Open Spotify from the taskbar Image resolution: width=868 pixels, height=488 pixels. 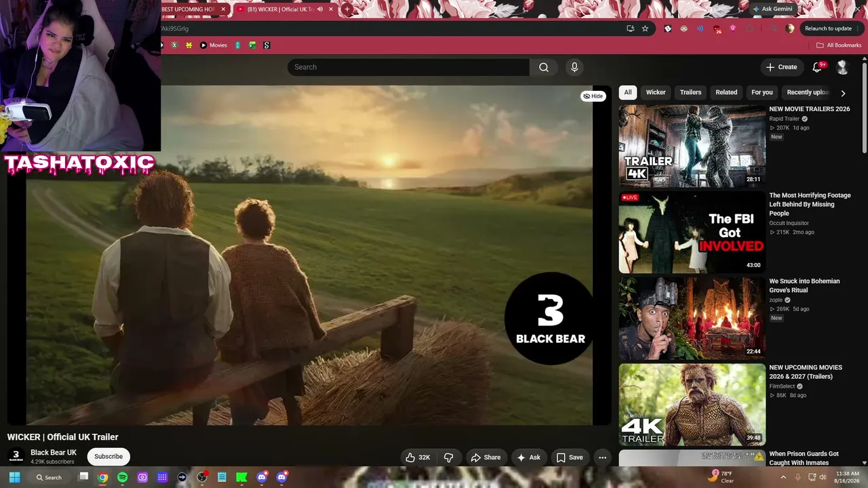(122, 477)
